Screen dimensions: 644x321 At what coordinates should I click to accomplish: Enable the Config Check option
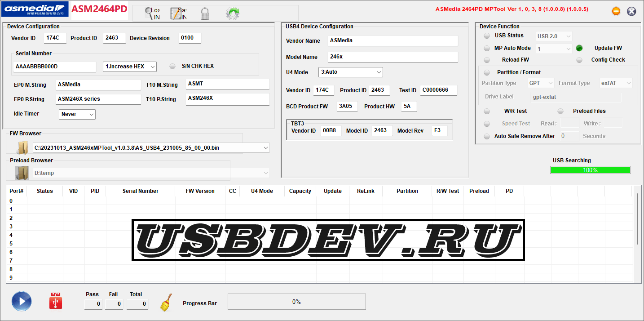(x=579, y=60)
